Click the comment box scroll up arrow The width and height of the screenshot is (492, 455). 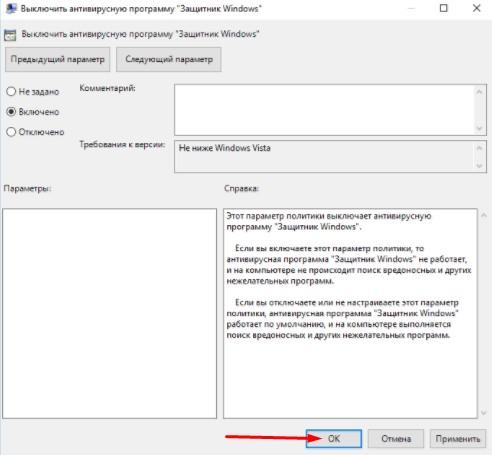point(480,92)
